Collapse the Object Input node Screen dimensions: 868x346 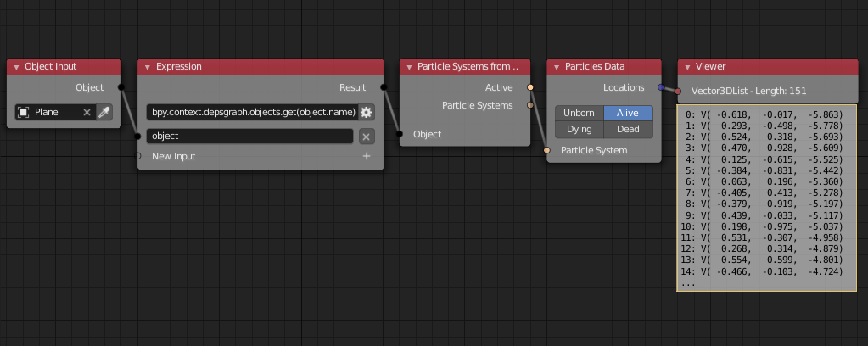16,67
